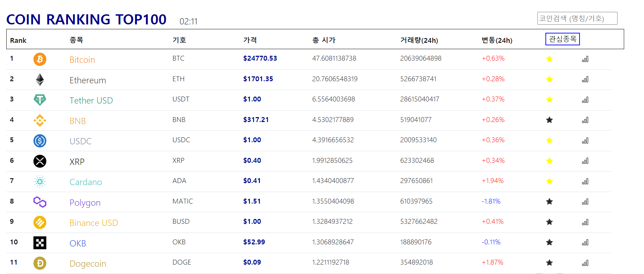Add BNB to favorites with star
This screenshot has height=274, width=644.
[549, 120]
